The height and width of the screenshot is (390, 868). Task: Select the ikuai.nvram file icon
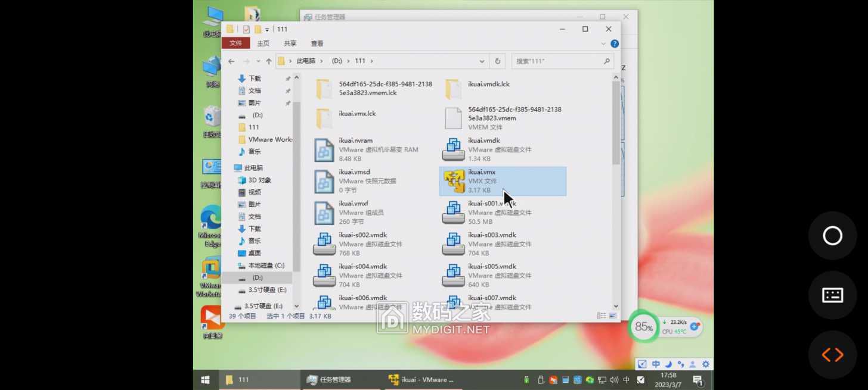(324, 150)
